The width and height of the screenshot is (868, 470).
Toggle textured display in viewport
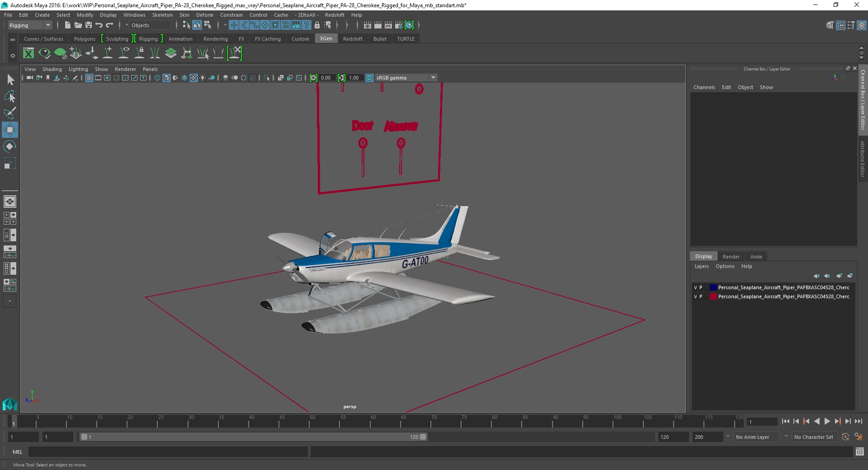pyautogui.click(x=193, y=78)
